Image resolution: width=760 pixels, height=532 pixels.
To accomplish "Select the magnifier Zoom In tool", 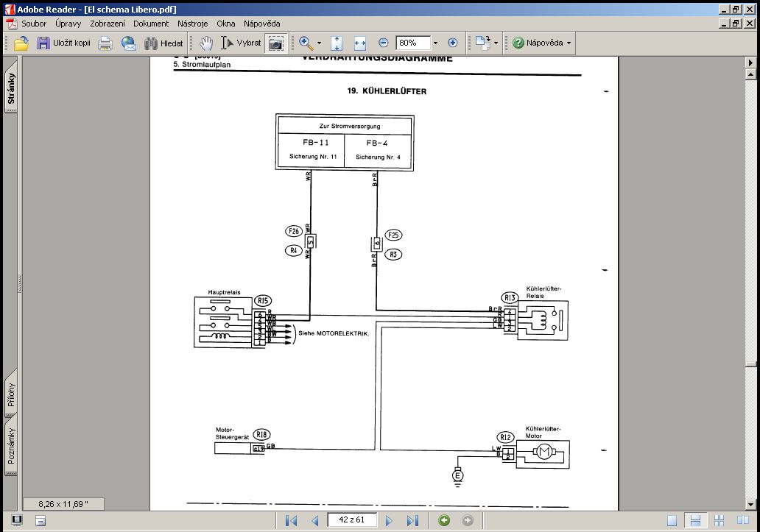I will tap(306, 43).
